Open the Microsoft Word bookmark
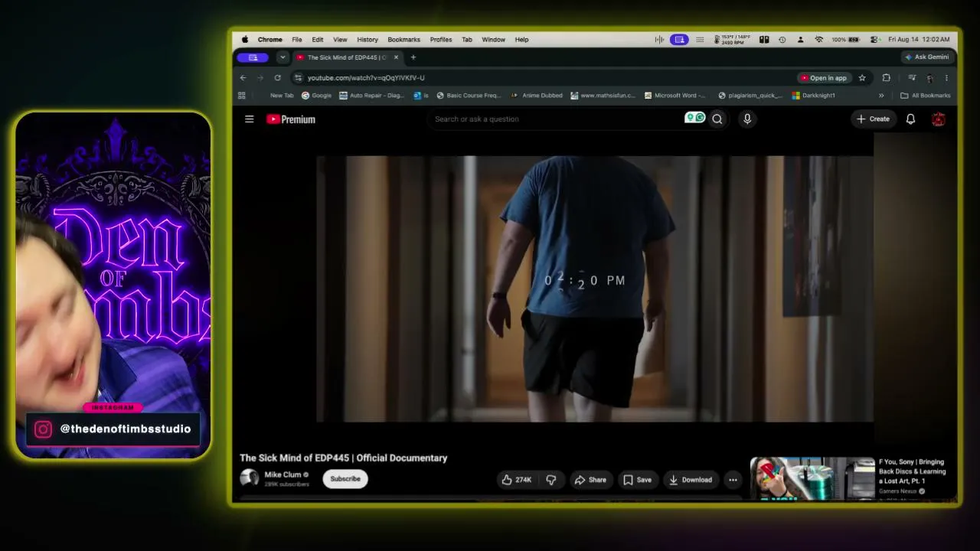Screen dimensions: 980x551 click(675, 96)
